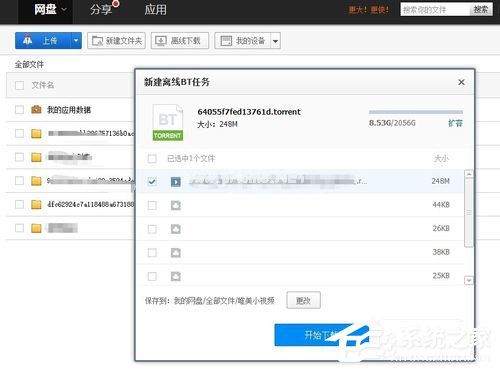
Task: Click the storage quota progress bar
Action: click(x=416, y=112)
